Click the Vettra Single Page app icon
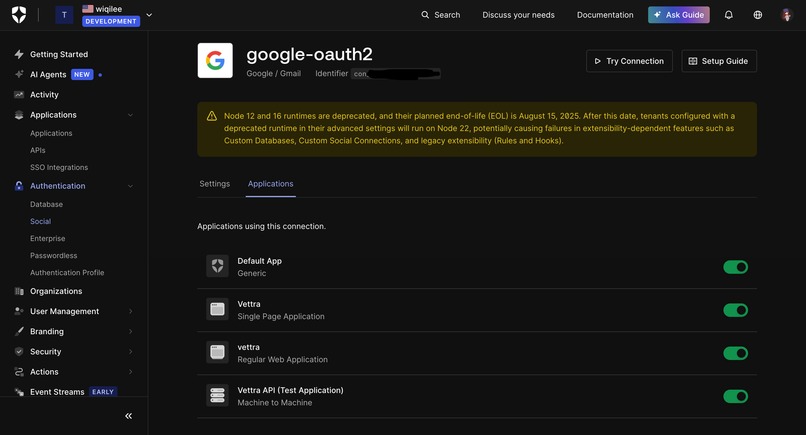Viewport: 806px width, 435px height. click(217, 309)
